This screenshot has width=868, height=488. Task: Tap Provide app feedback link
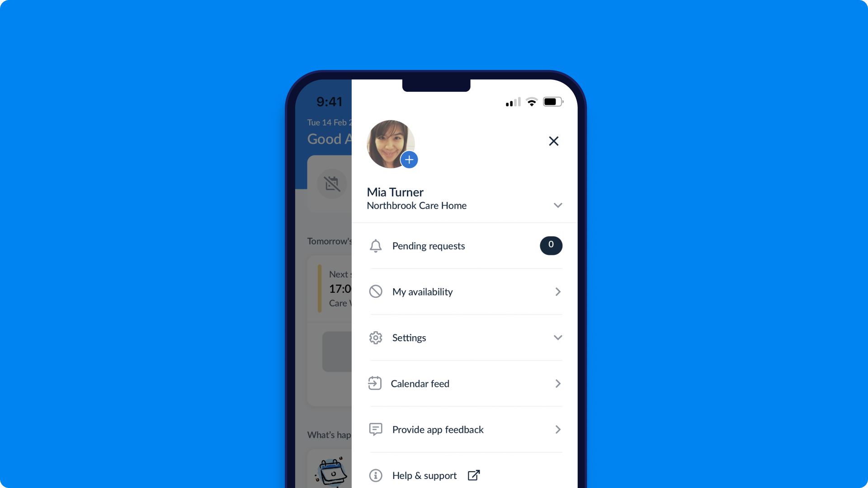tap(465, 429)
